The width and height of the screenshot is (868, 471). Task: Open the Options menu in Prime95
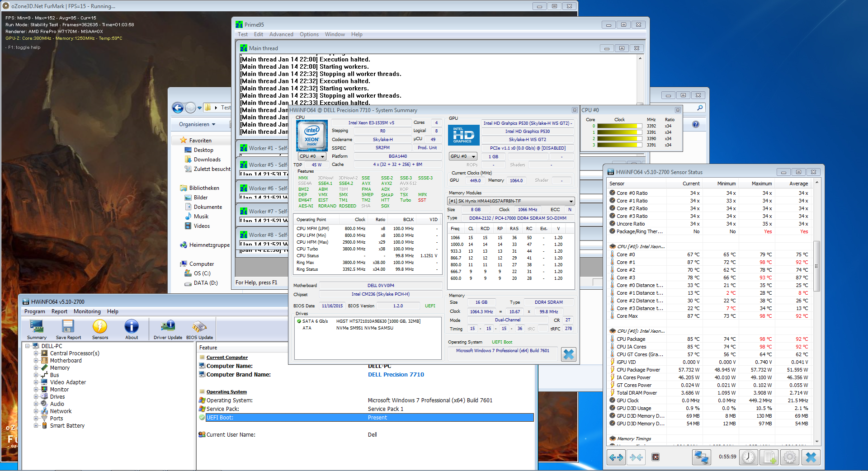click(309, 34)
